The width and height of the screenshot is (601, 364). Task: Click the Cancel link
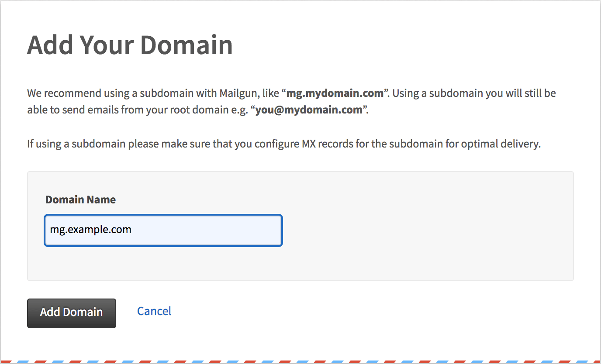(154, 311)
